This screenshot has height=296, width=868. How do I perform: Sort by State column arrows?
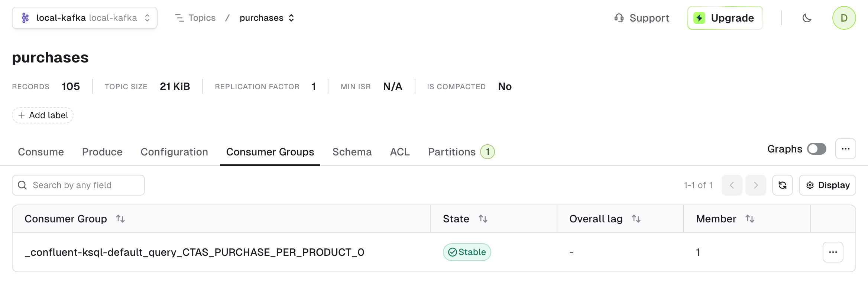(x=483, y=219)
